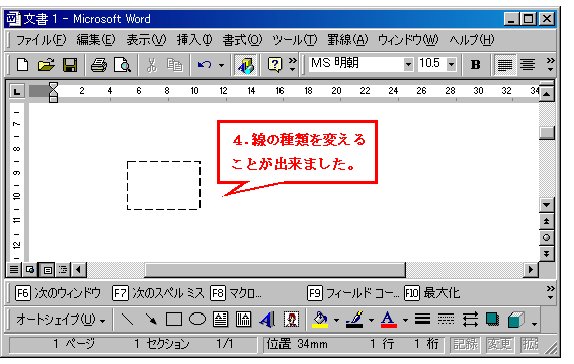Create a new blank document

tap(23, 65)
